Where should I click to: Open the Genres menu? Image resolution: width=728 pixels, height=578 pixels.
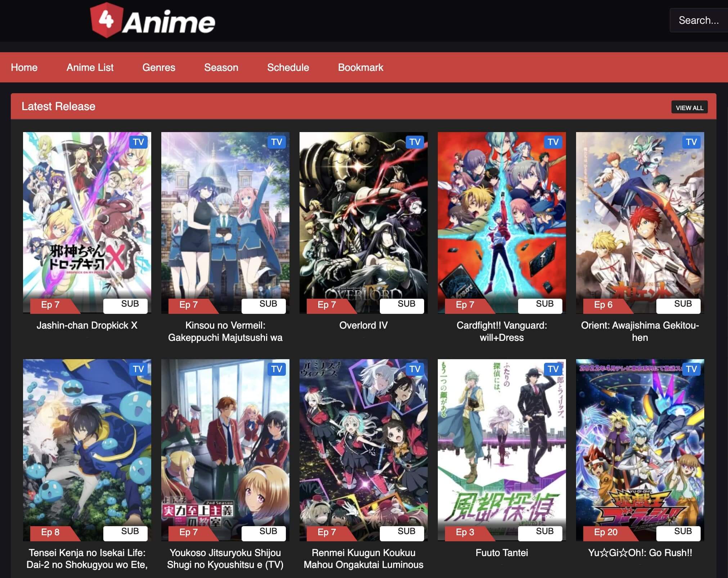click(x=159, y=67)
